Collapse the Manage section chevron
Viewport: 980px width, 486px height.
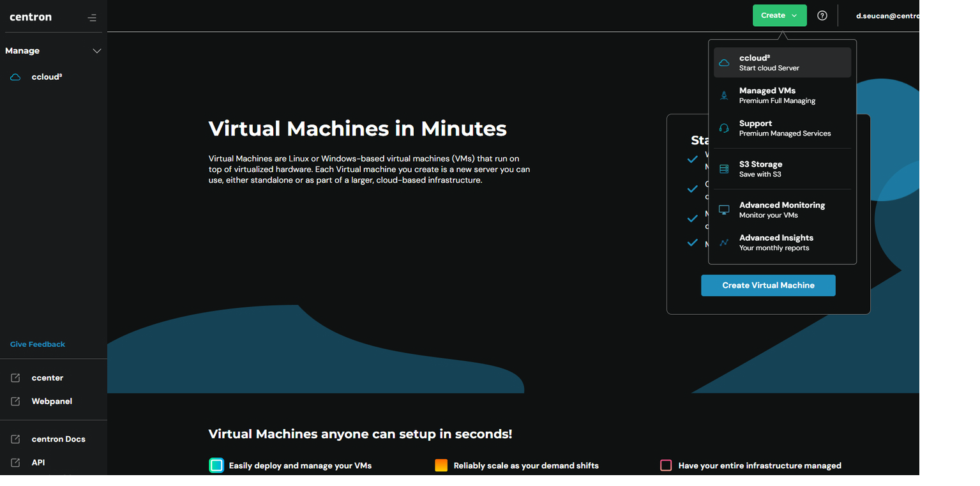[97, 51]
